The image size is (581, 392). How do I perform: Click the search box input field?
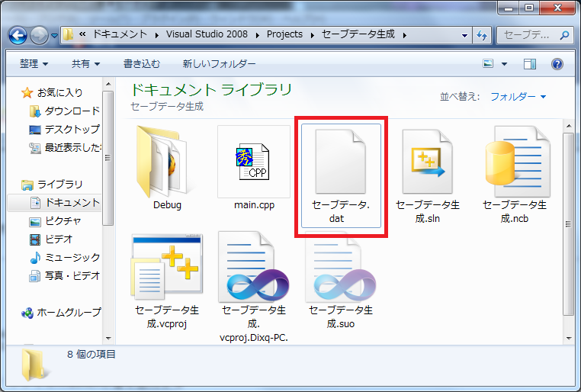(x=528, y=35)
